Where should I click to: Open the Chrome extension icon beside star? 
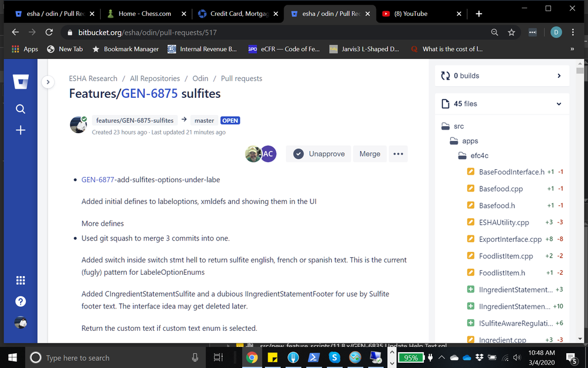pyautogui.click(x=533, y=32)
